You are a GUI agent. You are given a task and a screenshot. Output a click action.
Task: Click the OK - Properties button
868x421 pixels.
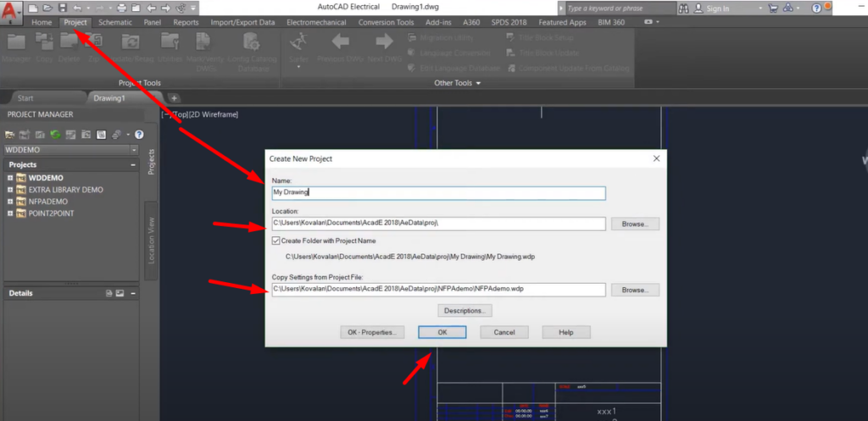[x=372, y=333]
